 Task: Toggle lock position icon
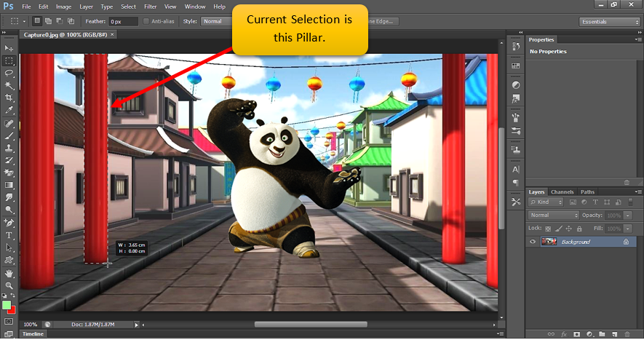[x=569, y=229]
